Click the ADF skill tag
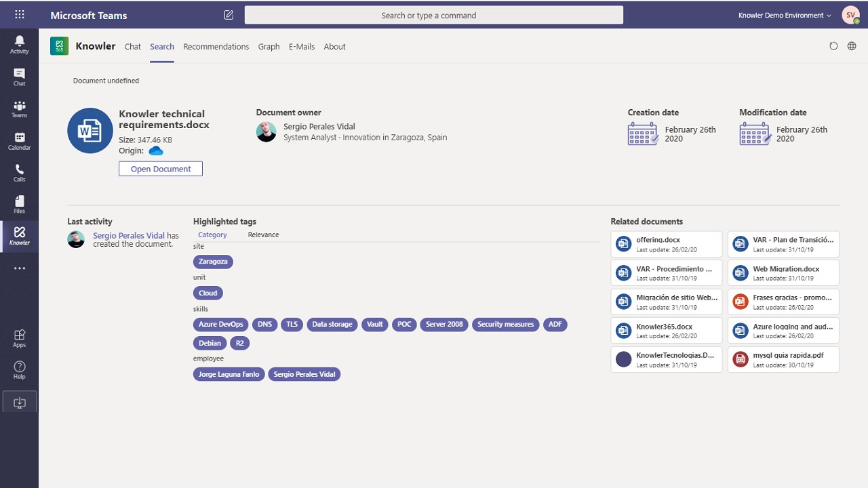The image size is (868, 488). (x=555, y=325)
